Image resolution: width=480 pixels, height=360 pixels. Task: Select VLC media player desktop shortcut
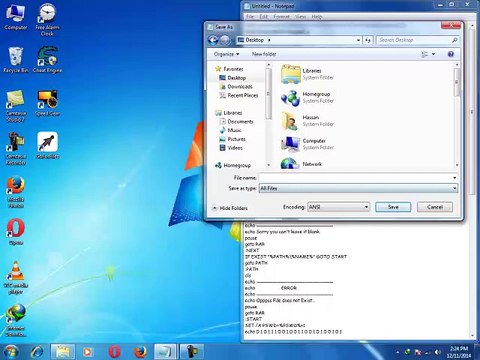click(x=15, y=278)
